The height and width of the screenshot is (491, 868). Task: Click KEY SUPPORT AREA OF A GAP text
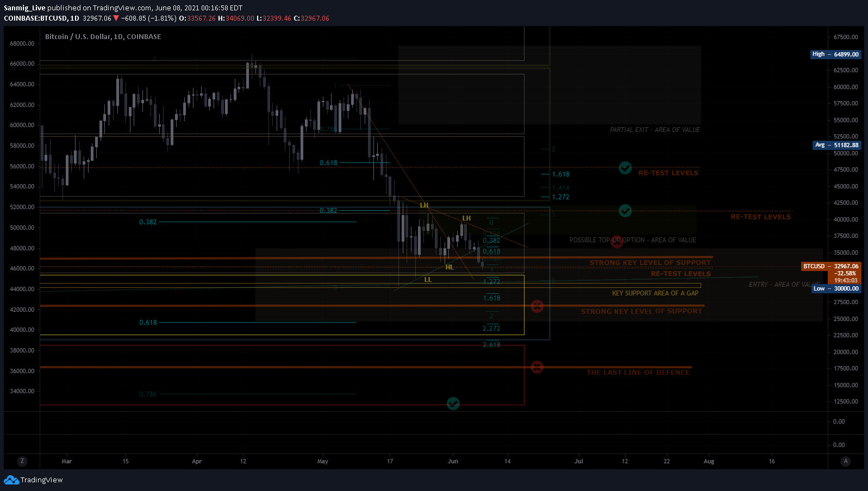(x=655, y=293)
